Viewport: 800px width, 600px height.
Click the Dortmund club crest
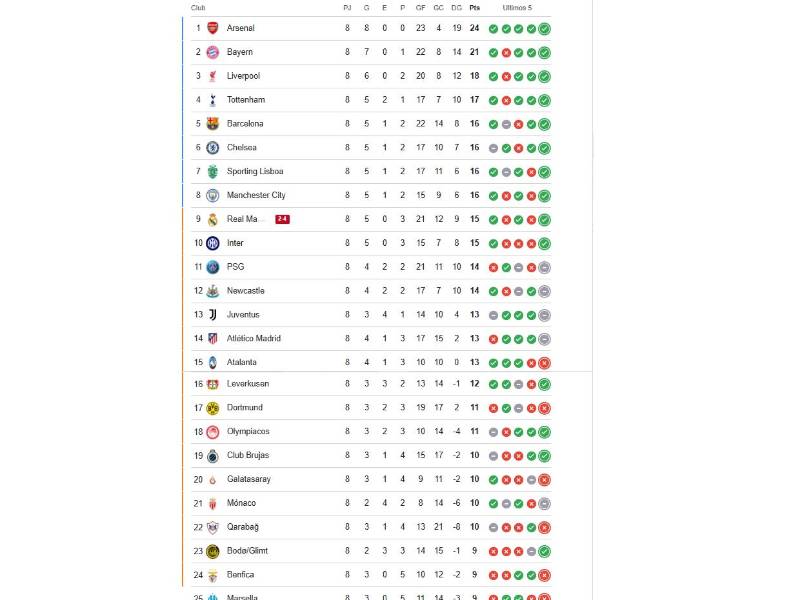pos(213,407)
